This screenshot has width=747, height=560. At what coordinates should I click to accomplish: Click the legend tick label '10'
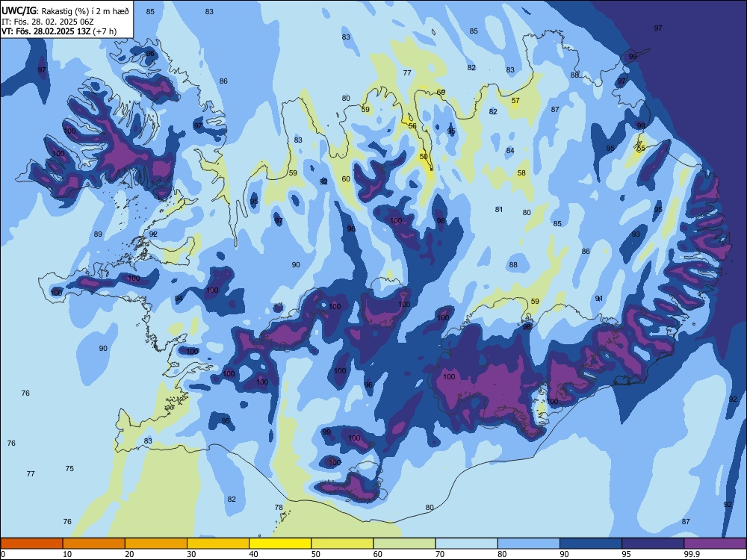[x=67, y=554]
